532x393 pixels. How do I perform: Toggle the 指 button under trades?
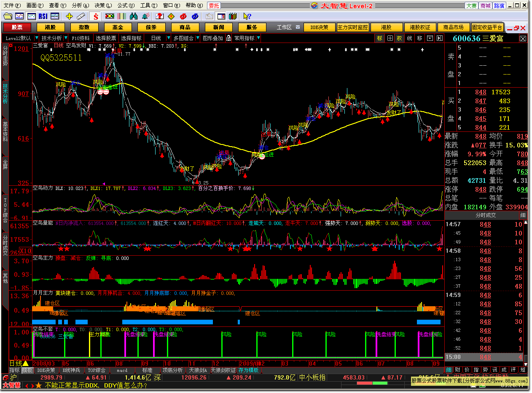[x=476, y=369]
